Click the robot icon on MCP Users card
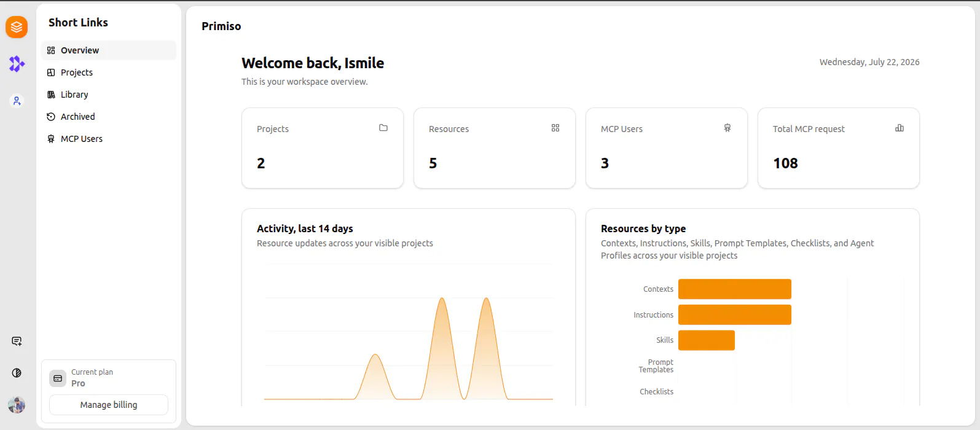 727,128
